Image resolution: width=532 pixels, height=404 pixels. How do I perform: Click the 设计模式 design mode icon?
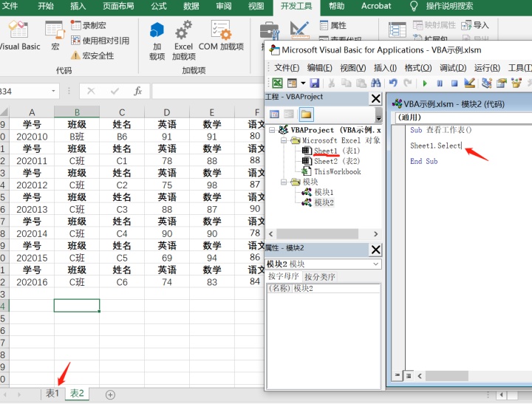click(299, 30)
